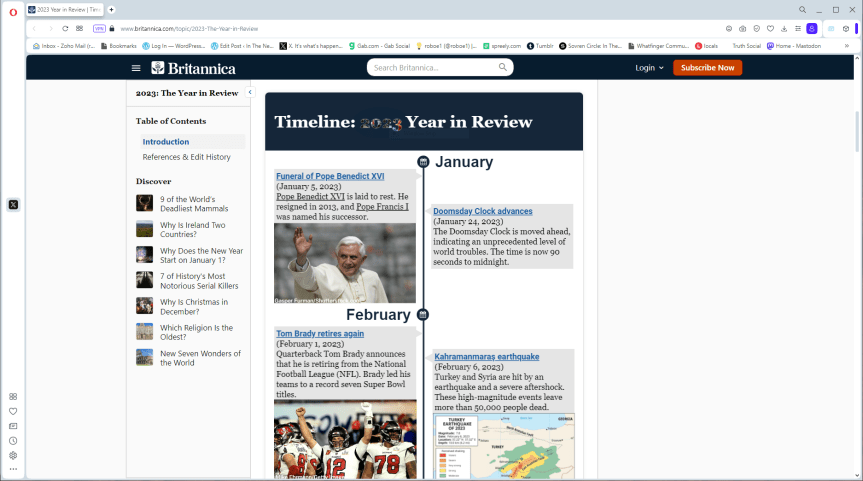Viewport: 863px width, 481px height.
Task: Open Britannica hamburger menu
Action: 136,68
